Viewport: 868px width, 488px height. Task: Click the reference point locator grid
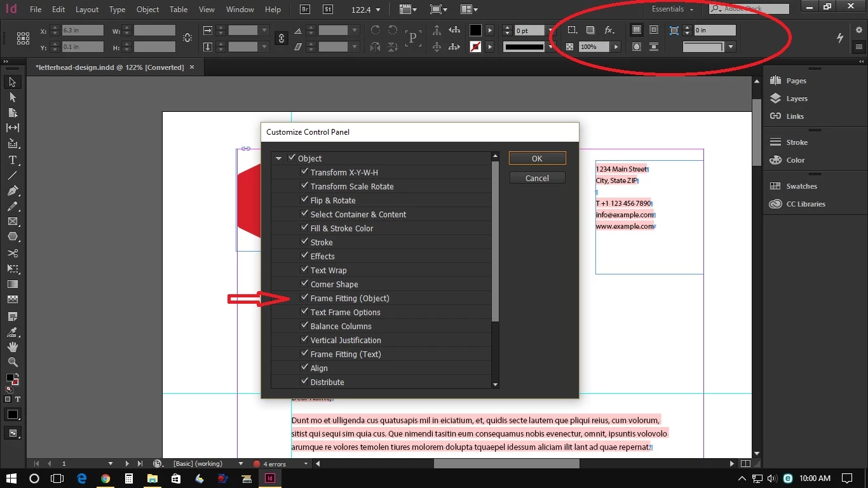click(23, 38)
